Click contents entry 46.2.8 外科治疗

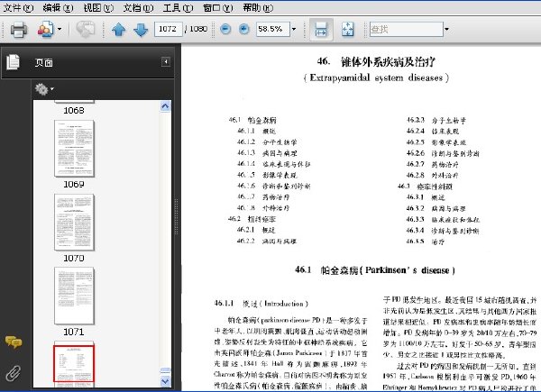[x=432, y=175]
